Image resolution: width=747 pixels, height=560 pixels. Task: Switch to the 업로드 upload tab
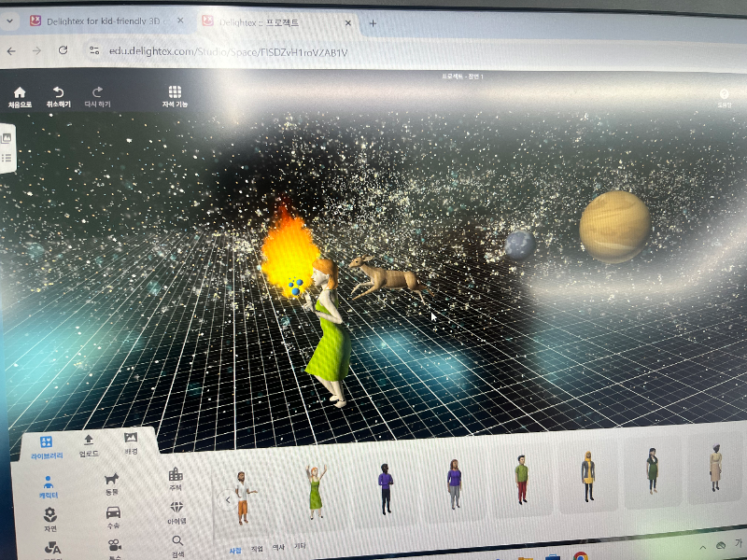[89, 440]
